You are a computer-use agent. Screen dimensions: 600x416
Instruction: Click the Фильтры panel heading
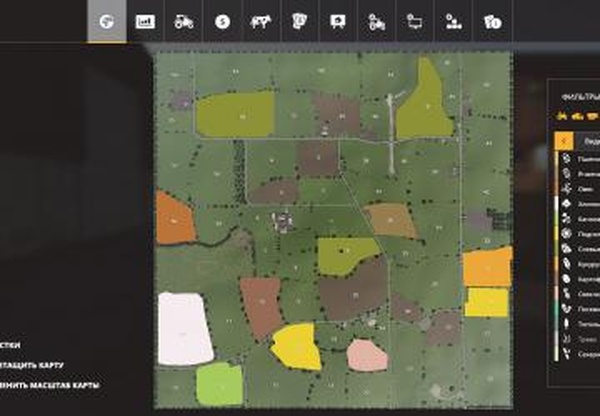coord(580,97)
